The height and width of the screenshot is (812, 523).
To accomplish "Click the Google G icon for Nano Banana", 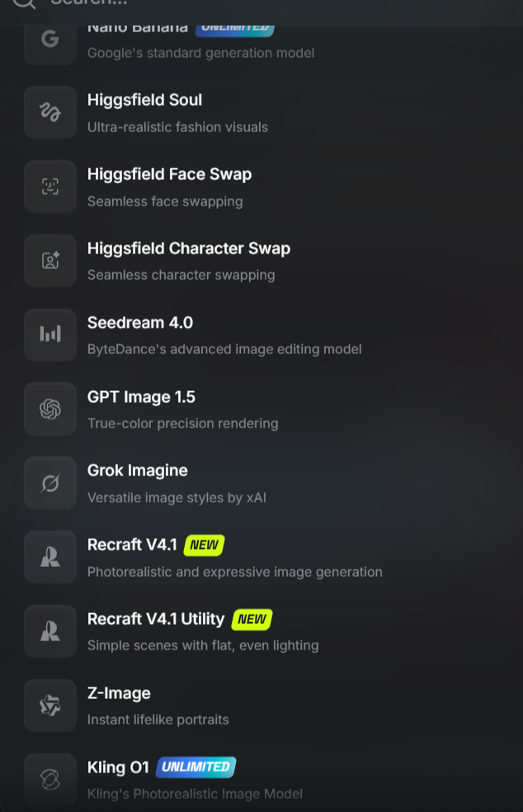I will coord(50,40).
